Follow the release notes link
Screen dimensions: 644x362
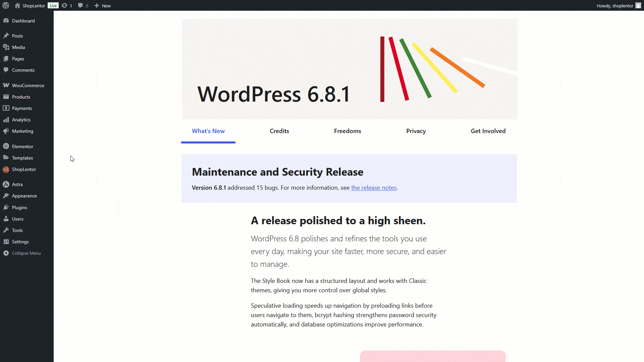tap(374, 188)
